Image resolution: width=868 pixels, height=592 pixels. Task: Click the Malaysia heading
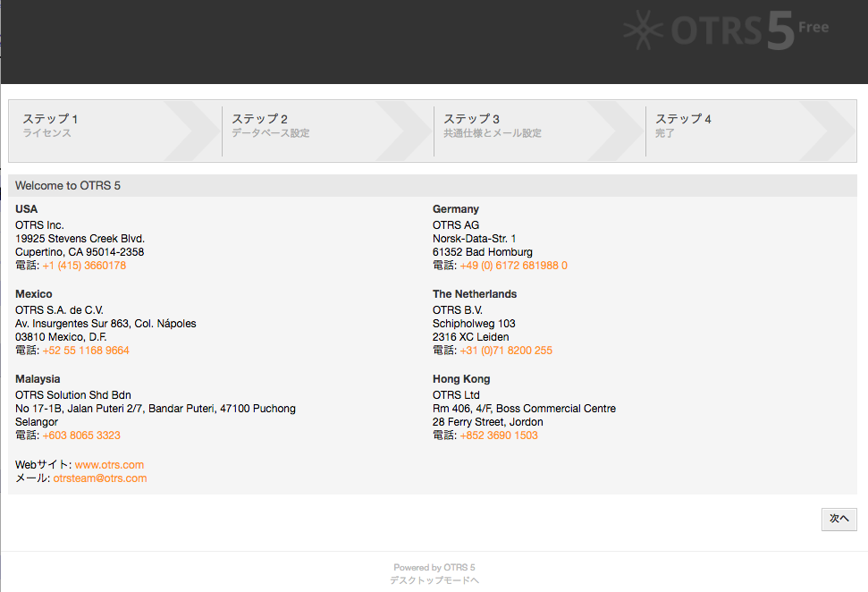click(38, 379)
